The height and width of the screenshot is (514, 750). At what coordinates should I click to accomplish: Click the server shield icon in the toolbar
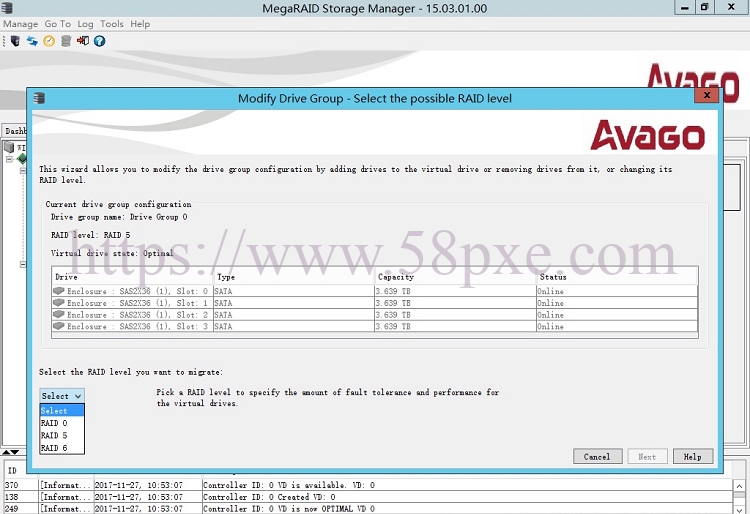pyautogui.click(x=15, y=41)
